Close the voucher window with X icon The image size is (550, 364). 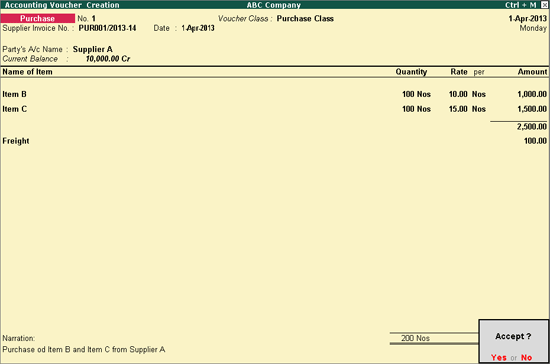click(x=544, y=5)
